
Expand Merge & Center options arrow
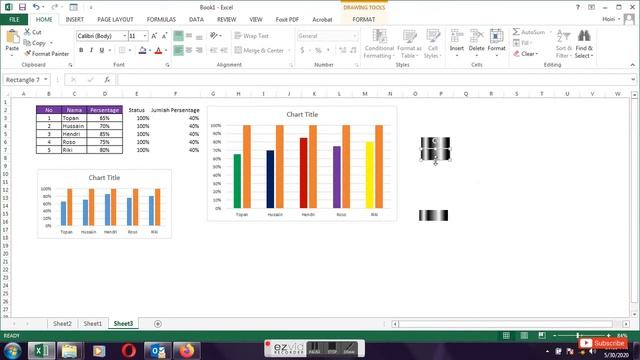(x=289, y=50)
